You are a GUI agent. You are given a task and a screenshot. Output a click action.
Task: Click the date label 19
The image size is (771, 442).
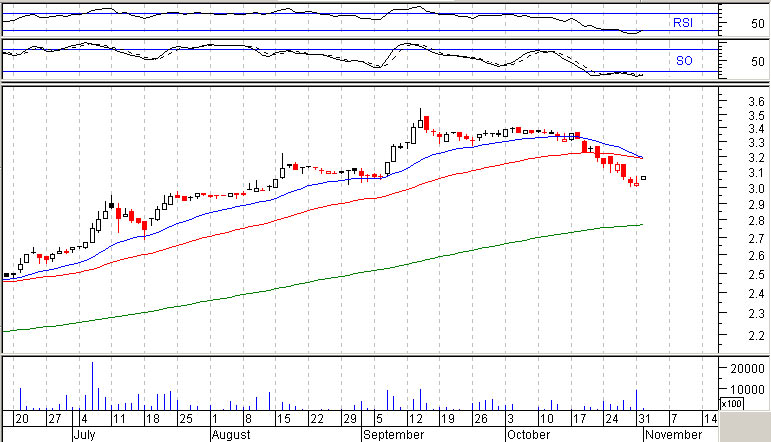pos(447,419)
